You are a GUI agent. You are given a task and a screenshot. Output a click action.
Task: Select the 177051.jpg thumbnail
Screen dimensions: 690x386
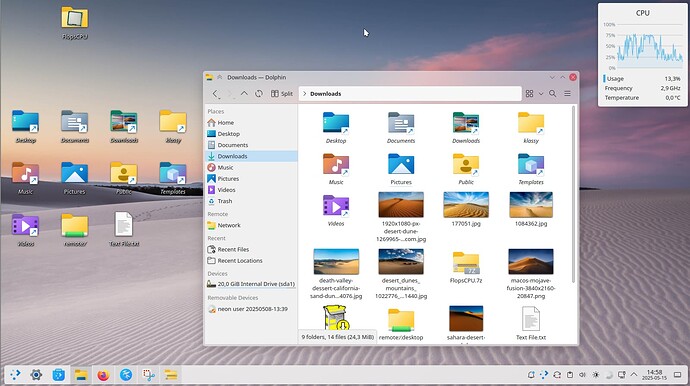(466, 210)
